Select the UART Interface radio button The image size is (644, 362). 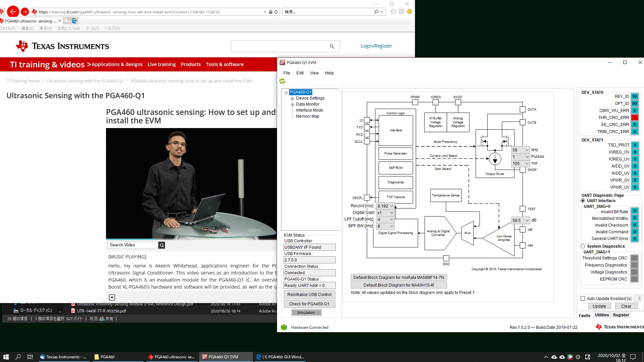[583, 201]
